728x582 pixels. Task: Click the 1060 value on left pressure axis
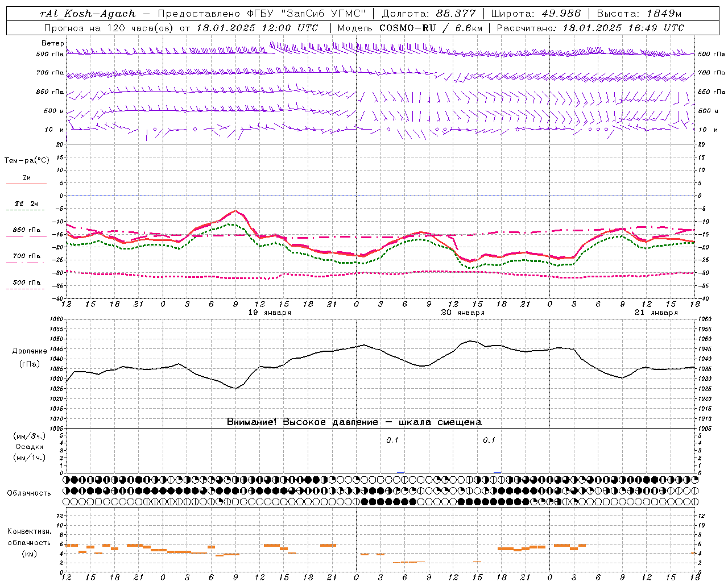click(57, 319)
